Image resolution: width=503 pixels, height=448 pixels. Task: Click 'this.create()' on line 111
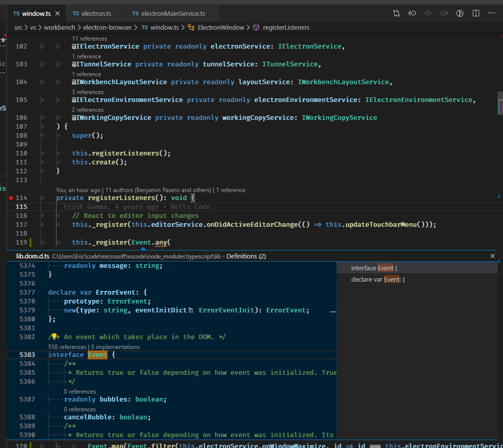click(100, 162)
